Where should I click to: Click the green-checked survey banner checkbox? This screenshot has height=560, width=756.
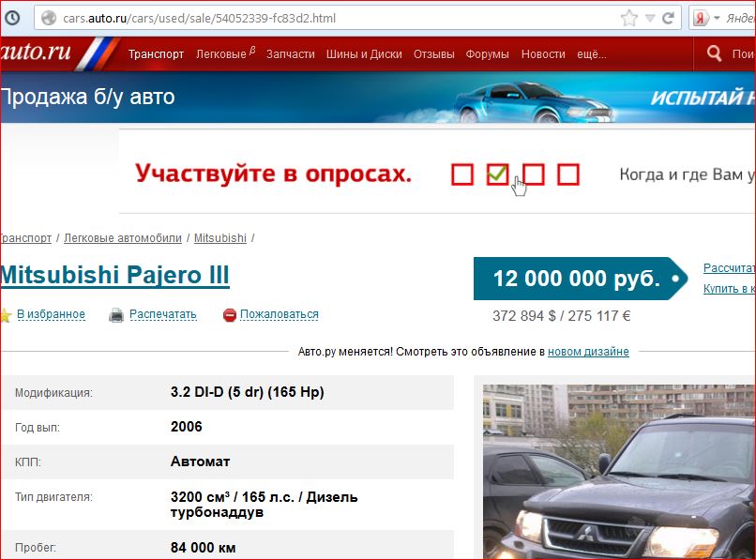click(497, 174)
